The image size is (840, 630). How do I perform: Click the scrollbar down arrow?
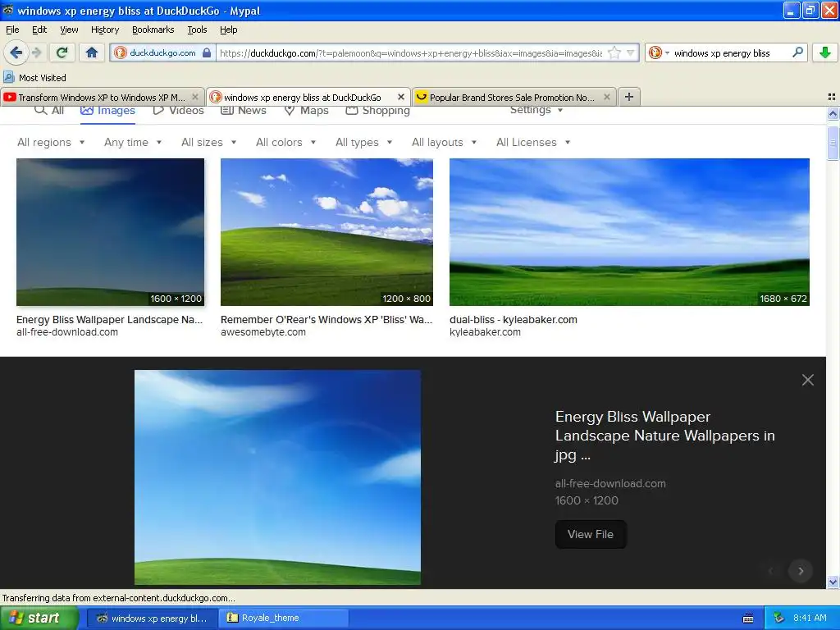(x=833, y=582)
